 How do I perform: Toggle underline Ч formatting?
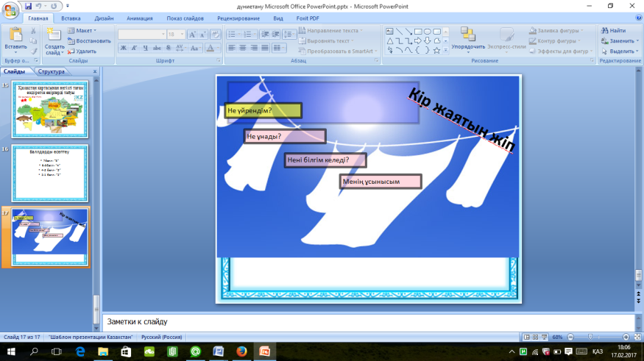(x=146, y=48)
